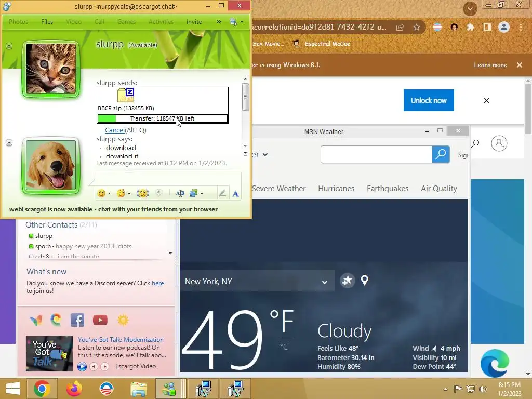Cancel the BBCR.zip file transfer
532x399 pixels.
coord(115,130)
